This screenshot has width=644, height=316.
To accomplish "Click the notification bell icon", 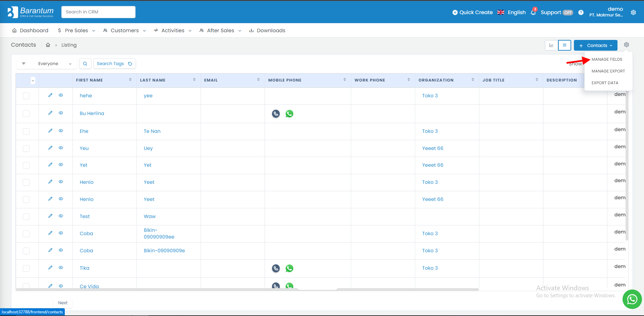I will (533, 12).
